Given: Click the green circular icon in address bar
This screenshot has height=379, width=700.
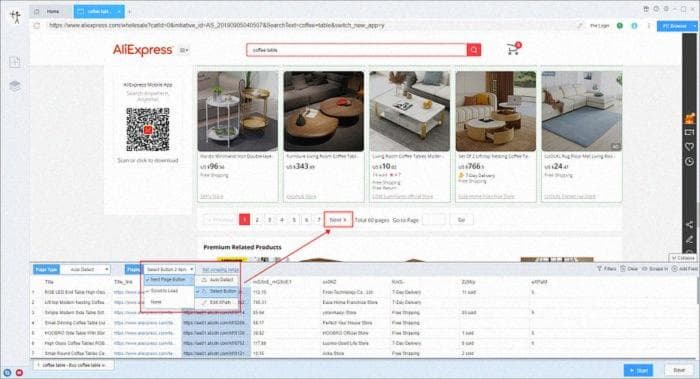Looking at the screenshot, I should point(620,26).
